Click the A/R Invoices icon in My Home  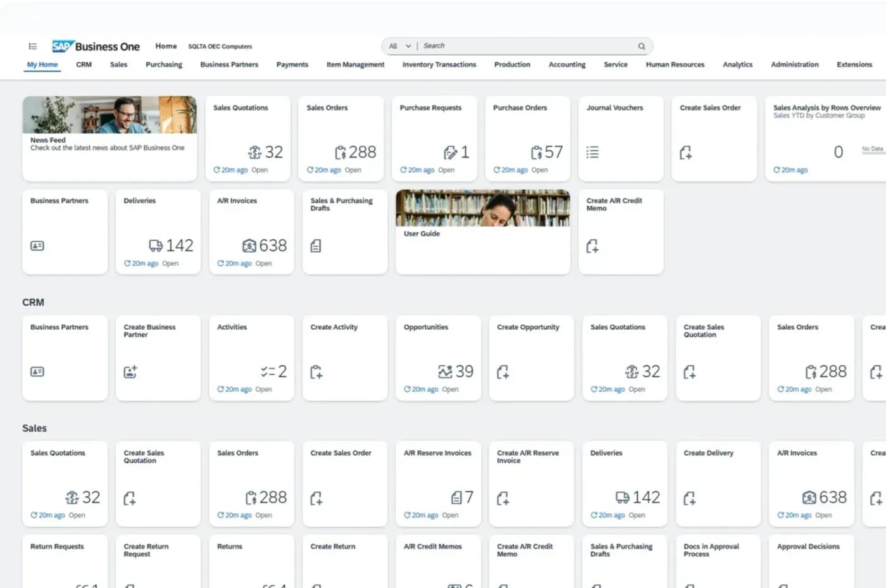pyautogui.click(x=249, y=246)
